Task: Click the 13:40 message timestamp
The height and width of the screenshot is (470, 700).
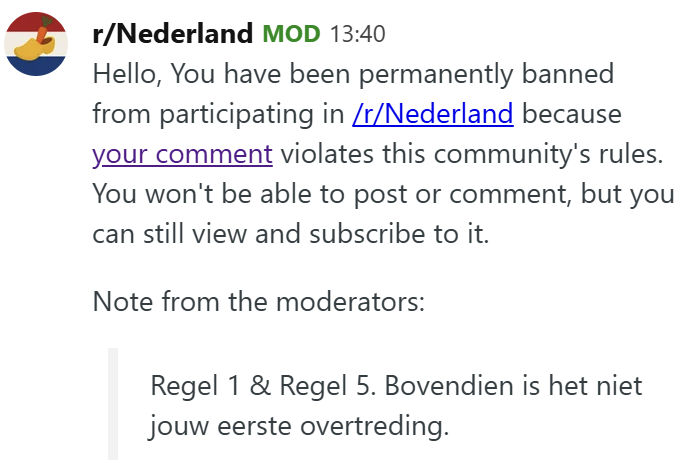Action: tap(357, 35)
